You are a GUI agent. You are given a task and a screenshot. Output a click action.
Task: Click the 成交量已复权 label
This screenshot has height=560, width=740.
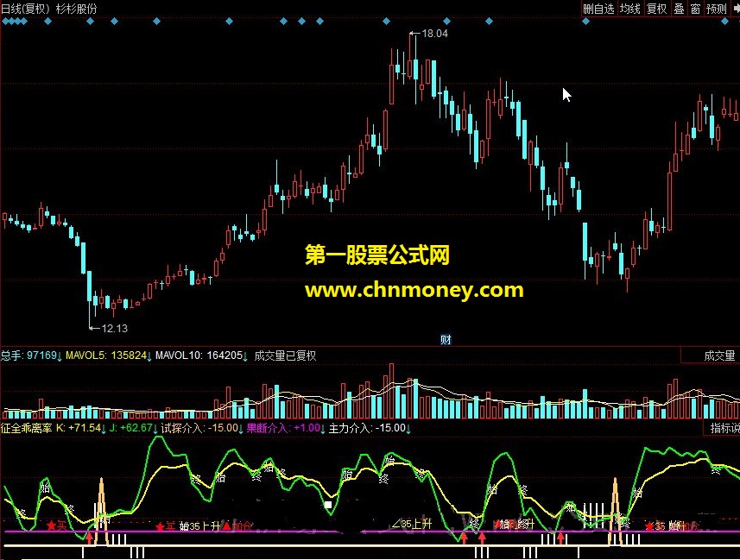tap(285, 356)
